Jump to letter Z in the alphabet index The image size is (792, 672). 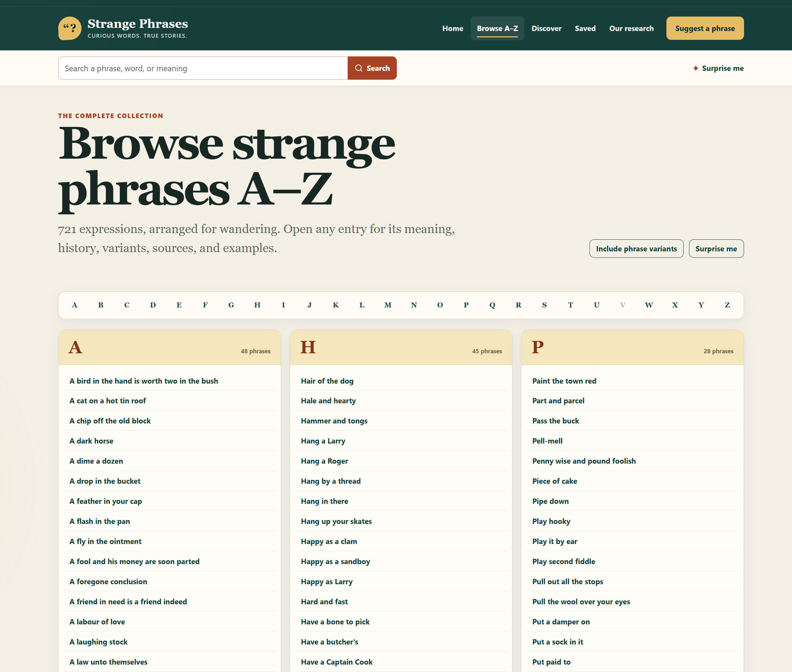(x=727, y=305)
